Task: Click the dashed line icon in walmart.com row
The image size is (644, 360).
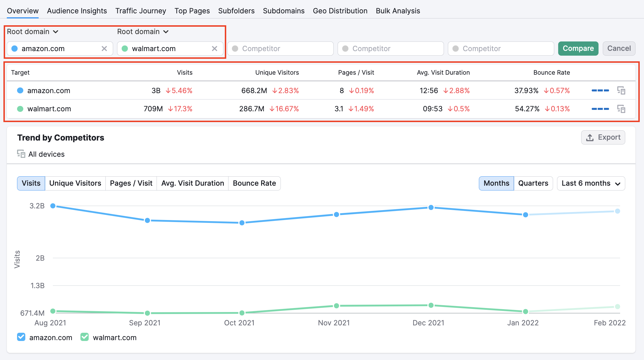Action: point(600,109)
